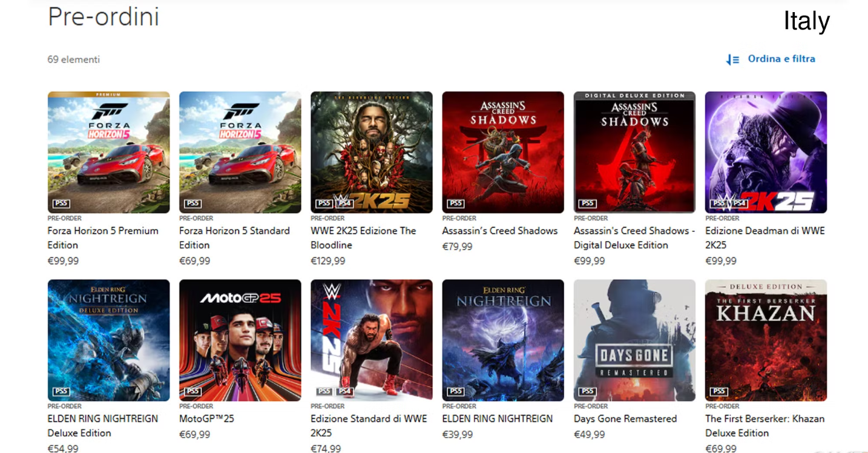Open the Days Gone Remastered cover
Viewport: 868px width, 453px height.
click(634, 340)
